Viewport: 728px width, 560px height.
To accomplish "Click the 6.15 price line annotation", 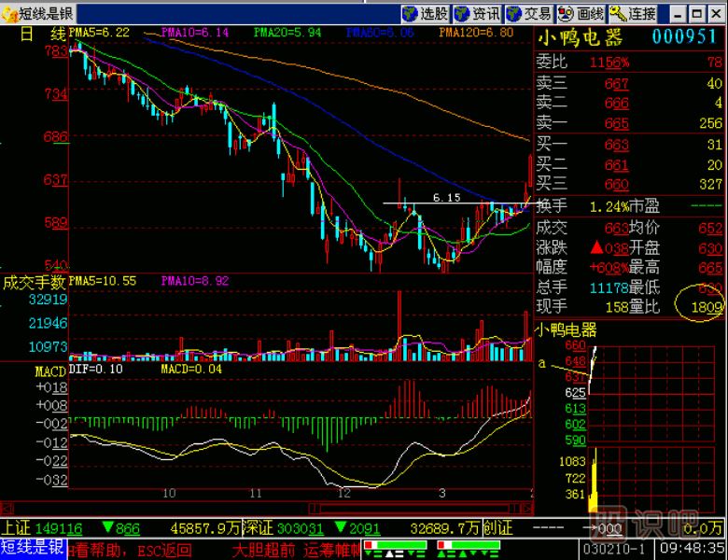I will pyautogui.click(x=447, y=198).
